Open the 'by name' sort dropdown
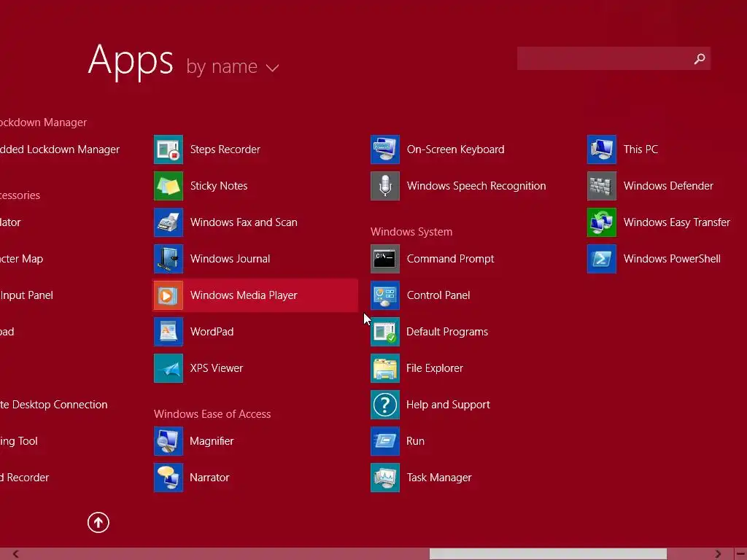The image size is (747, 560). (x=232, y=66)
